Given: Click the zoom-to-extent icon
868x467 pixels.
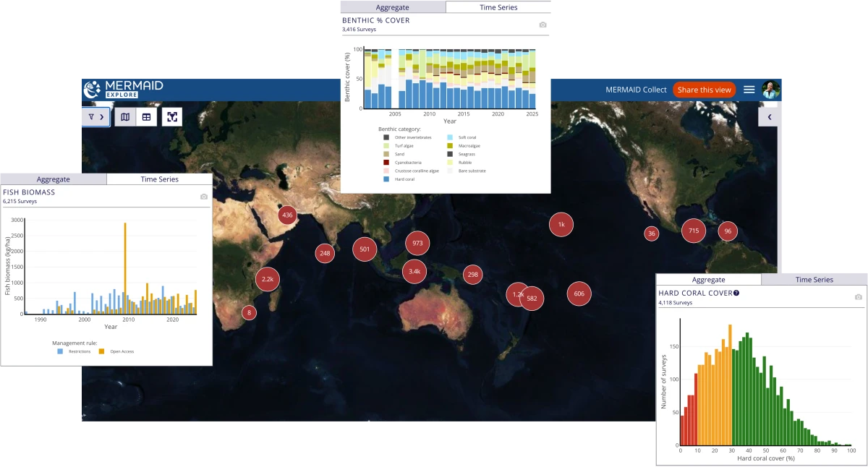Looking at the screenshot, I should [x=172, y=116].
